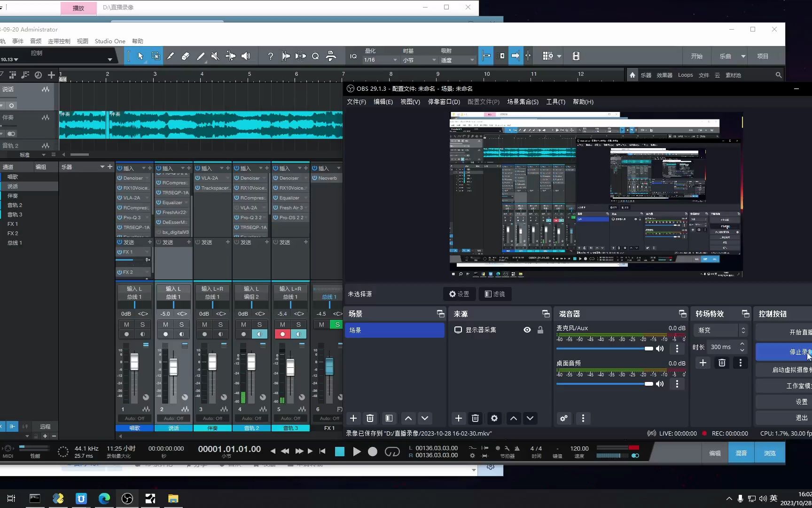812x508 pixels.
Task: Mute 桌面音频 speaker icon in OBS mixer
Action: pos(660,384)
